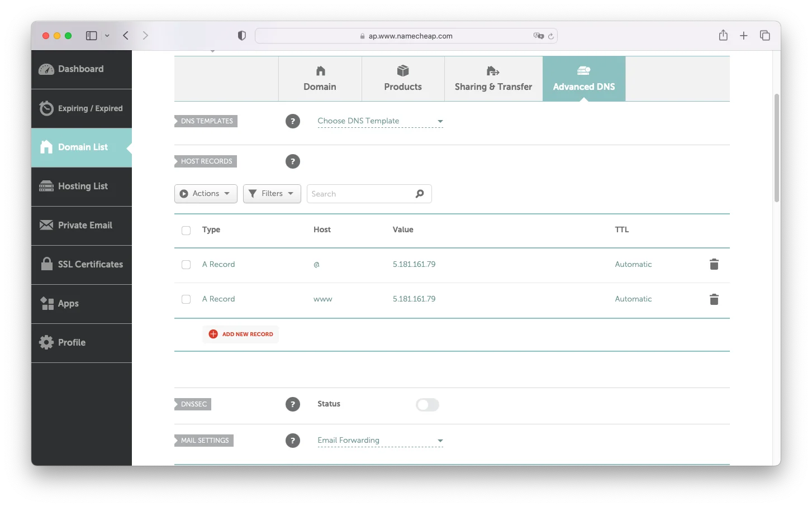
Task: Tick the select-all records checkbox
Action: point(186,231)
